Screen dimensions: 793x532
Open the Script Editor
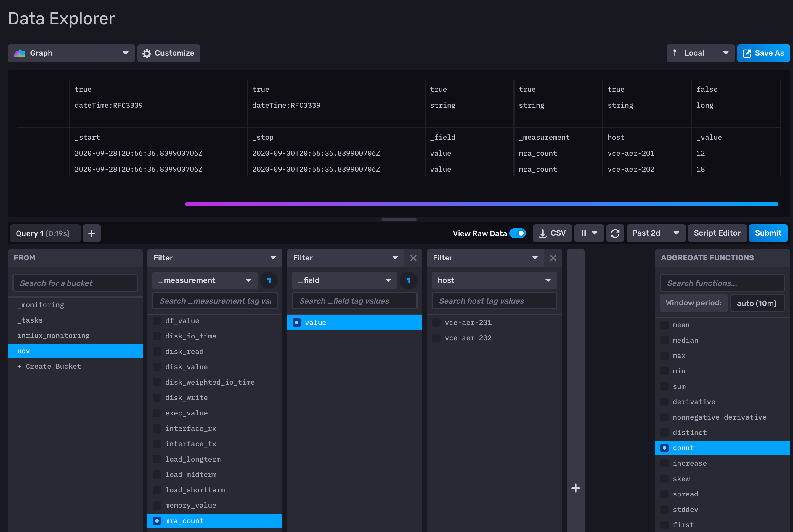[x=717, y=233]
